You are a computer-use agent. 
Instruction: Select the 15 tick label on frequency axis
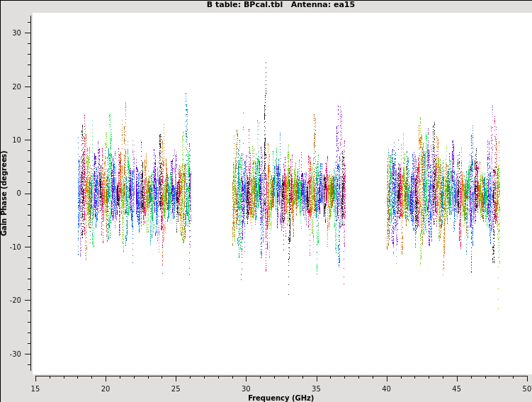click(35, 388)
